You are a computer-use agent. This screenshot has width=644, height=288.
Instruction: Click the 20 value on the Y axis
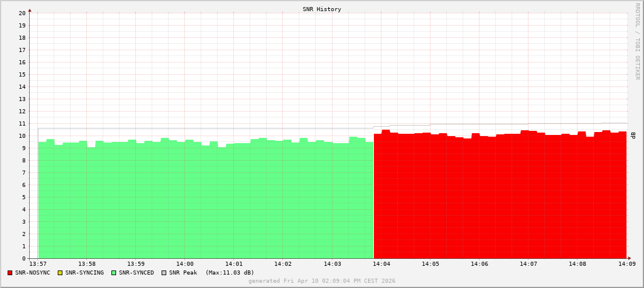click(x=22, y=13)
